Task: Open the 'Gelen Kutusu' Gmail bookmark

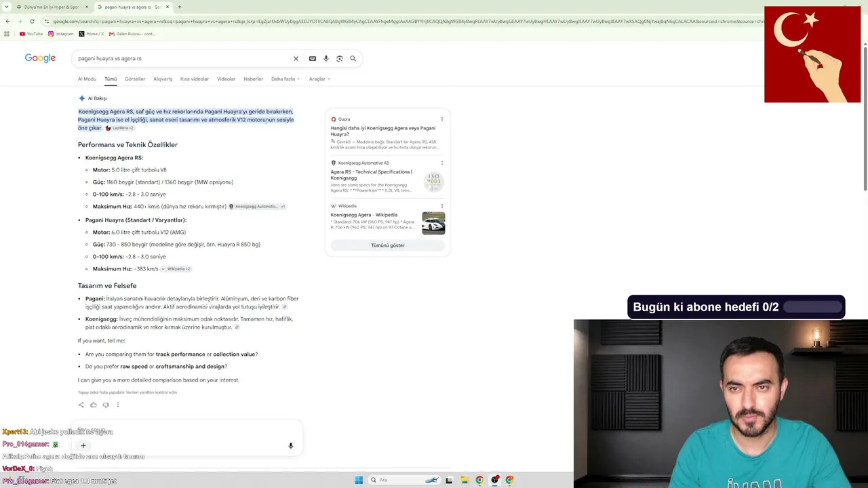Action: [x=132, y=34]
